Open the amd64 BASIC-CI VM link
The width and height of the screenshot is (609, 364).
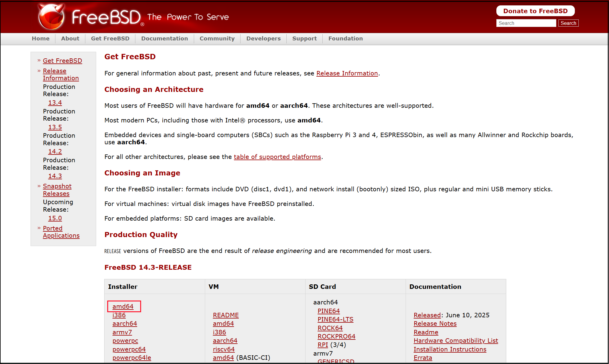click(x=223, y=358)
